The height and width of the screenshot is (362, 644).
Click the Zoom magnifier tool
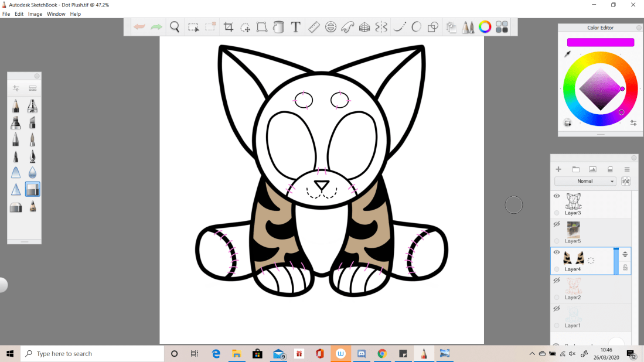click(x=175, y=27)
